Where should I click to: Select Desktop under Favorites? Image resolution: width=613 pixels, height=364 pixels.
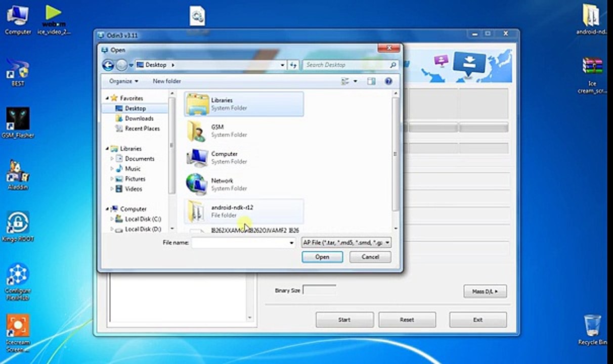[135, 108]
